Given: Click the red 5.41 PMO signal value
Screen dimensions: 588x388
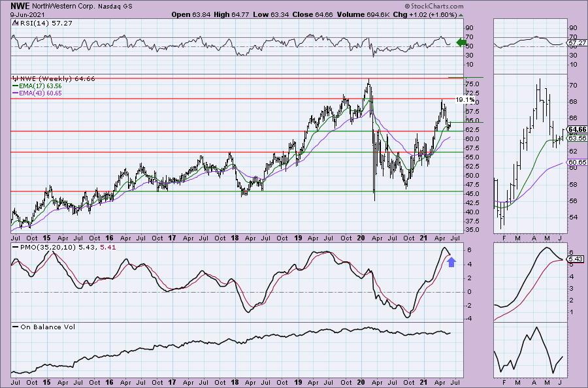Looking at the screenshot, I should 108,248.
